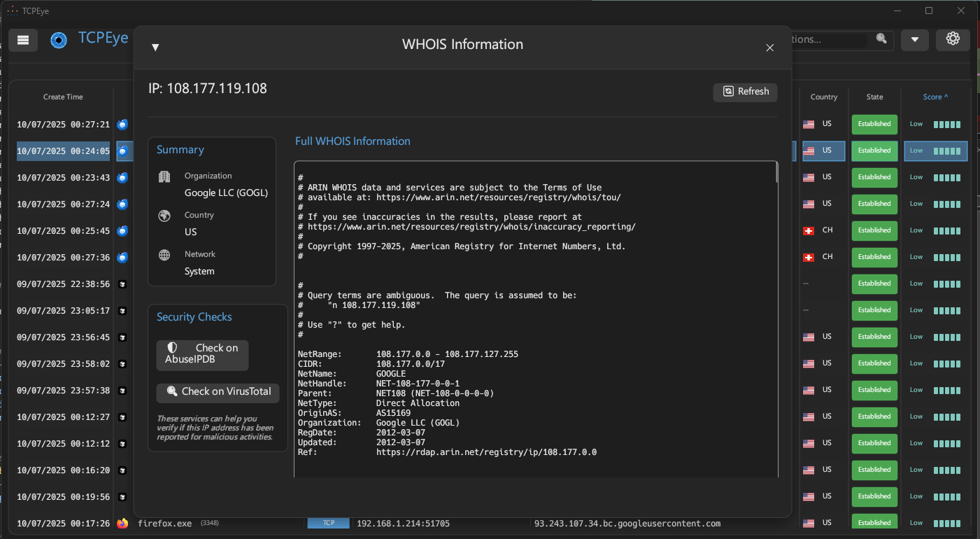Refresh the WHOIS information
Viewport: 980px width, 539px height.
tap(745, 92)
